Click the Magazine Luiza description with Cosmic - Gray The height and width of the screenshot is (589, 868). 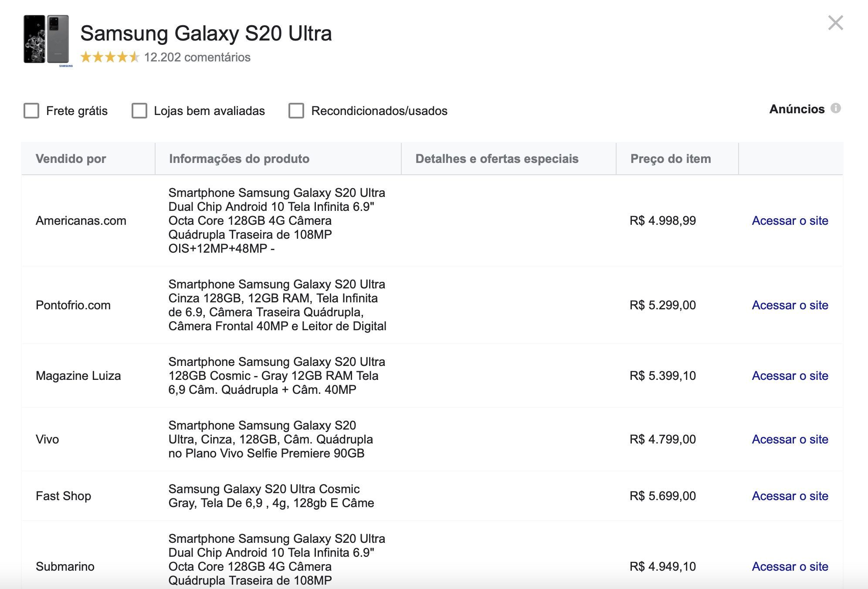coord(277,376)
